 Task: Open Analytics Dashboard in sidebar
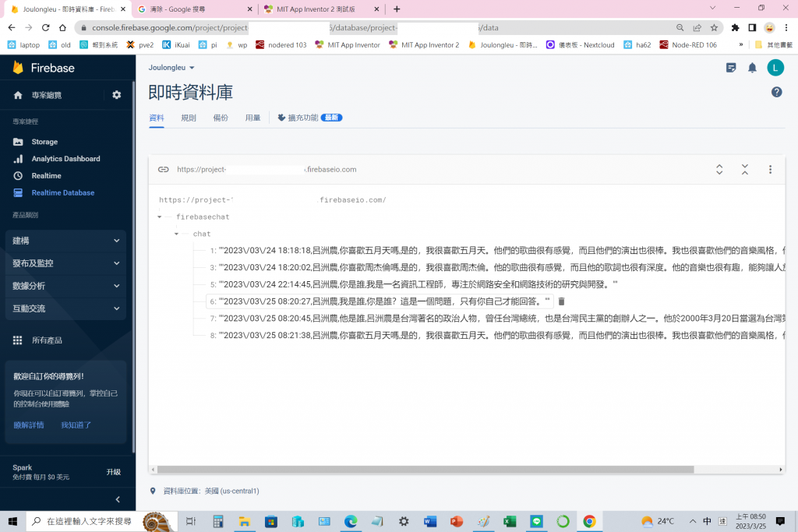[65, 159]
